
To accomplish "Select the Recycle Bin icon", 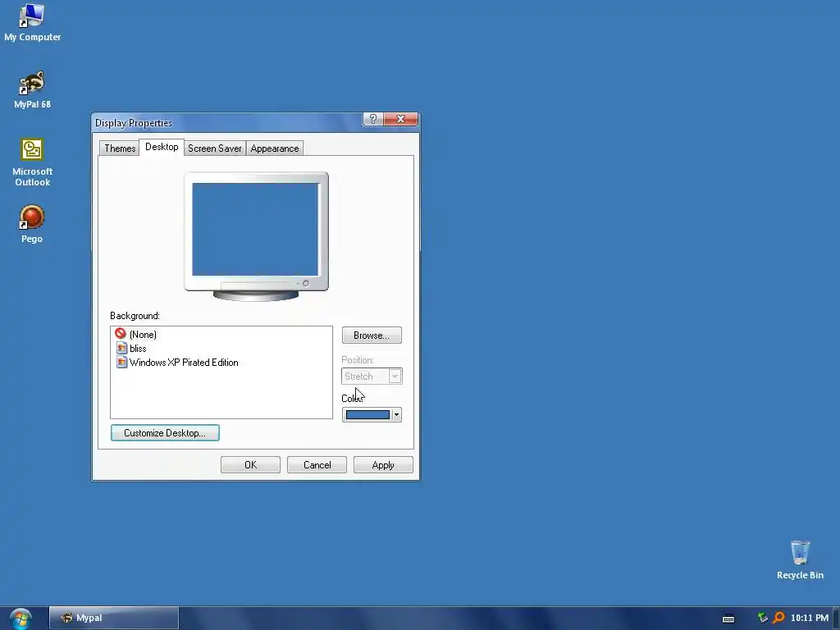I will click(800, 559).
